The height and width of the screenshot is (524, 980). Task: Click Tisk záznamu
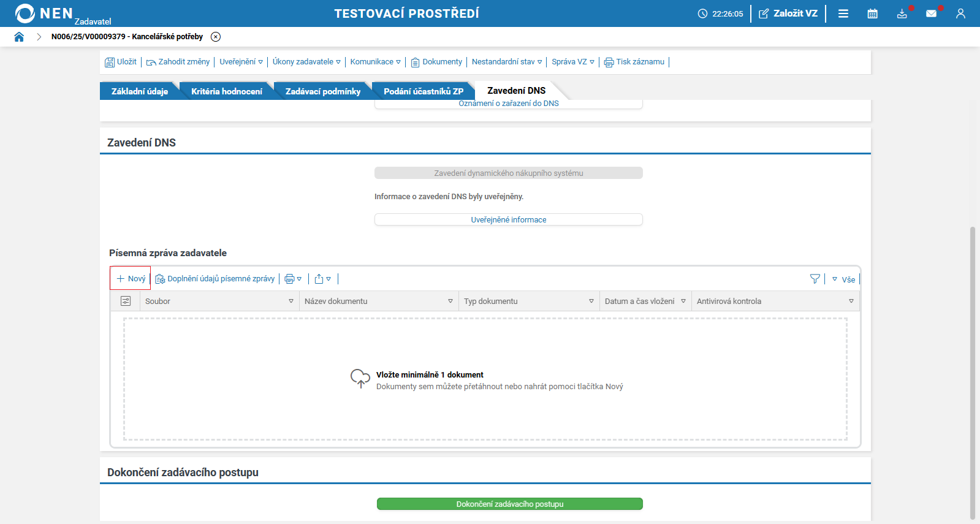pos(634,62)
